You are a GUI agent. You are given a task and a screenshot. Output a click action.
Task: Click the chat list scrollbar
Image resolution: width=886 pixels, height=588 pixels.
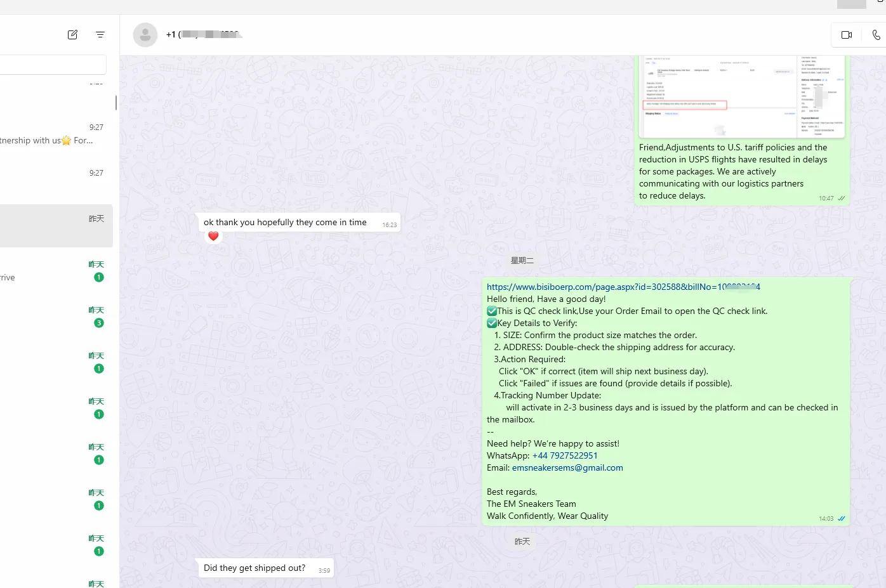tap(116, 102)
